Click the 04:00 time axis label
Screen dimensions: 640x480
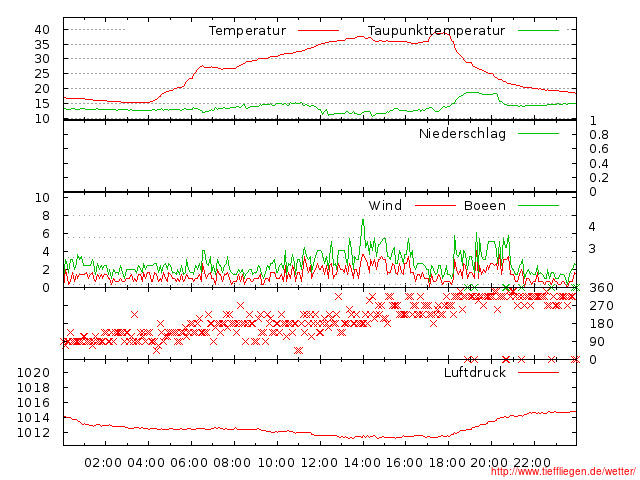point(146,463)
